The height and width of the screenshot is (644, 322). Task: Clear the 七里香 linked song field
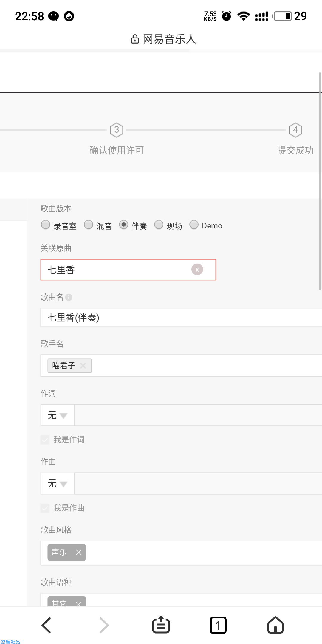click(197, 270)
